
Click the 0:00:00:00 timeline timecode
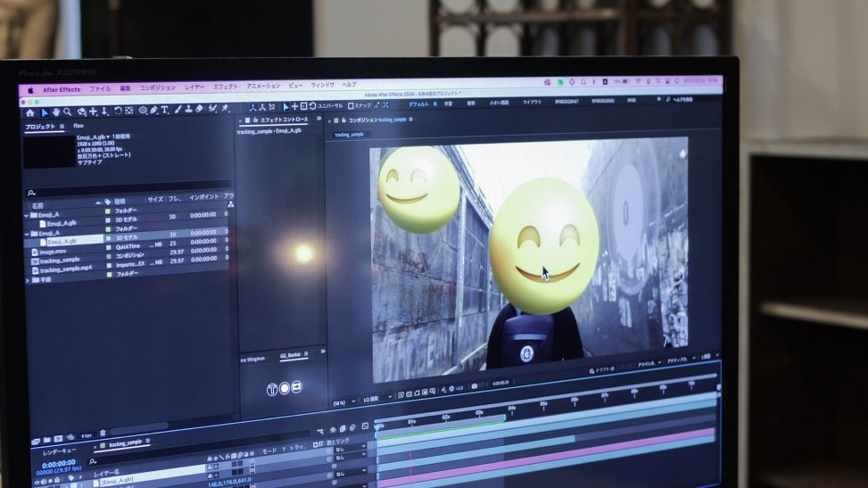tap(59, 464)
